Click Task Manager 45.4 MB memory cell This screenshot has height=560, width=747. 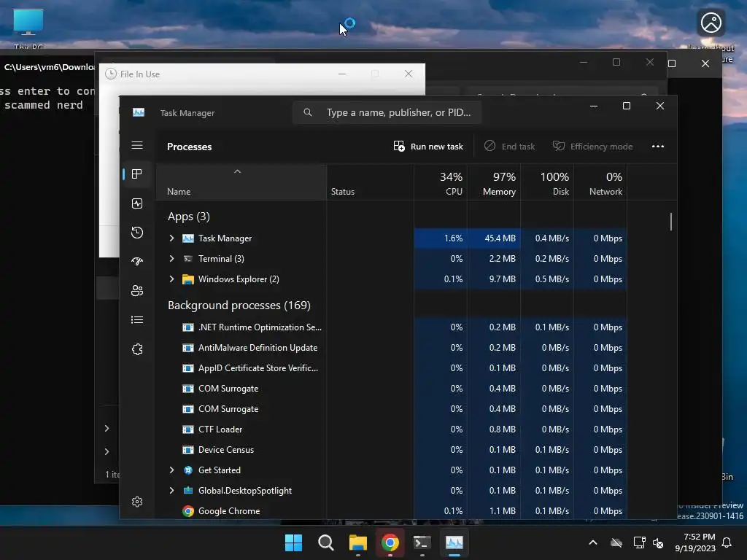point(494,238)
